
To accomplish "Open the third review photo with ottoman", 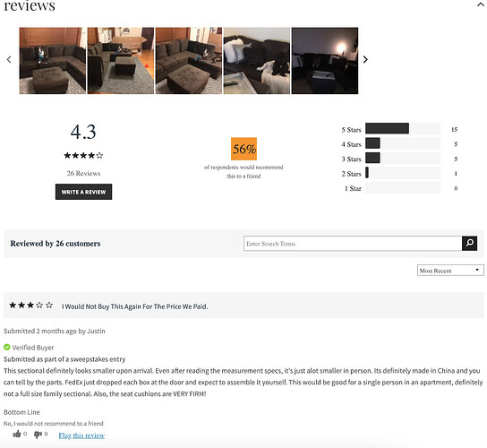I will click(x=189, y=61).
